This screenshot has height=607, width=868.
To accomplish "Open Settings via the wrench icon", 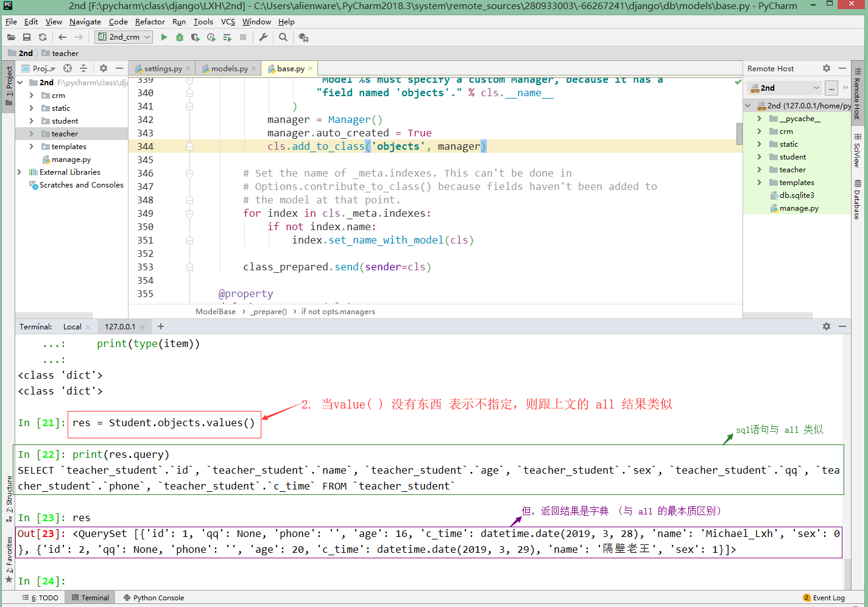I will pyautogui.click(x=263, y=38).
